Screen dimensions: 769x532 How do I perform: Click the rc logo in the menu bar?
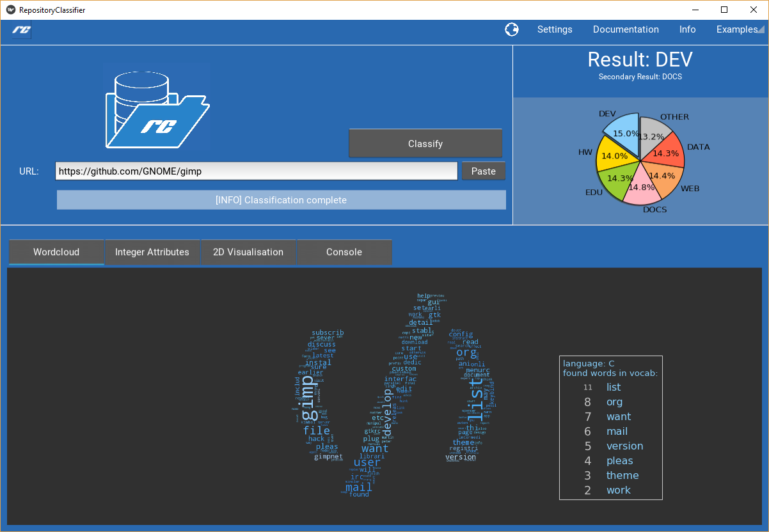tap(21, 29)
